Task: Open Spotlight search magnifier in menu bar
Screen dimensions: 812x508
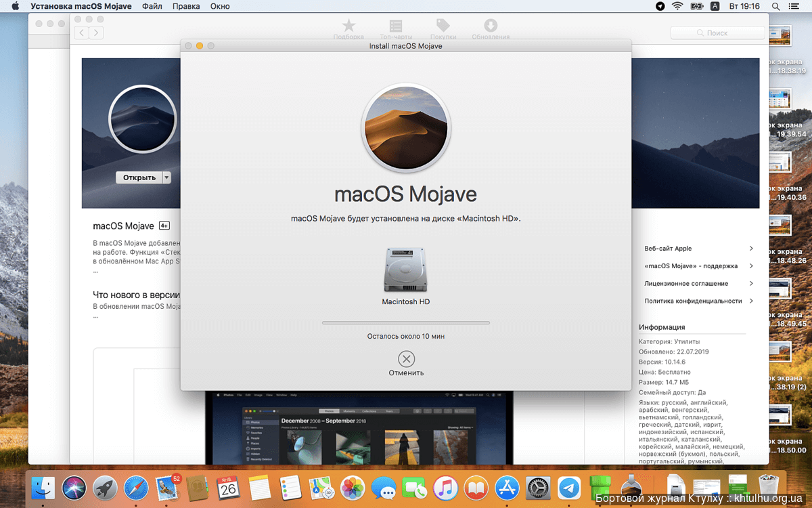Action: tap(777, 6)
